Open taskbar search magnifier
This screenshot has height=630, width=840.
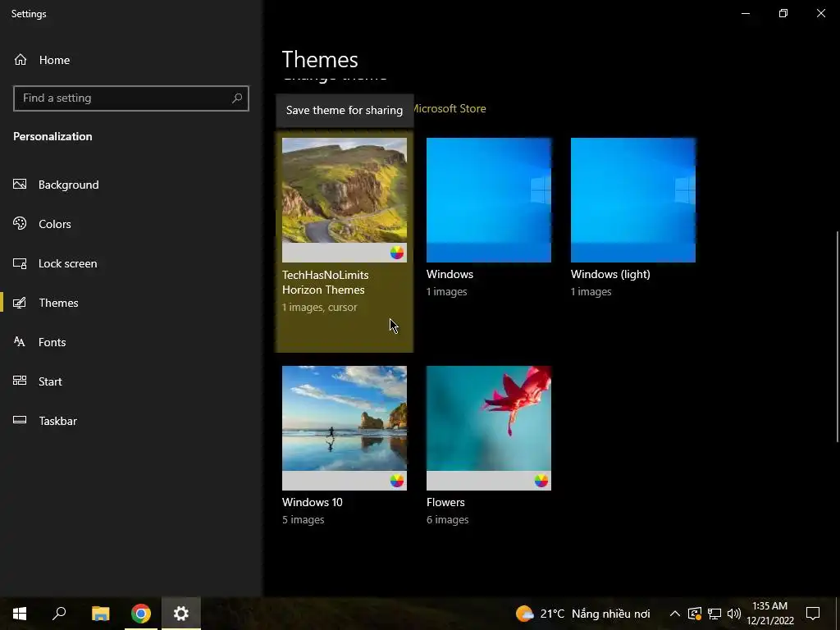coord(59,614)
